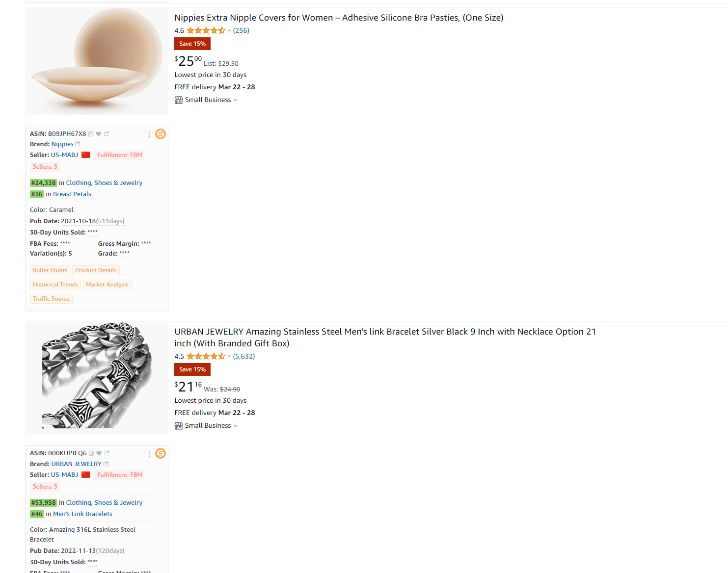Expand Small Business dropdown under Nippies listing
Screen dimensions: 728x573
(235, 100)
